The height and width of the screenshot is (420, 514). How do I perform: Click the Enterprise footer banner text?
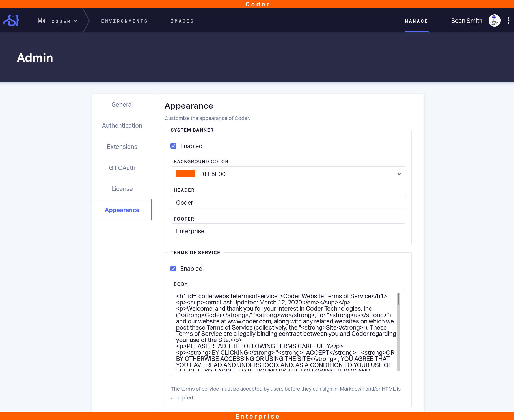[x=257, y=416]
